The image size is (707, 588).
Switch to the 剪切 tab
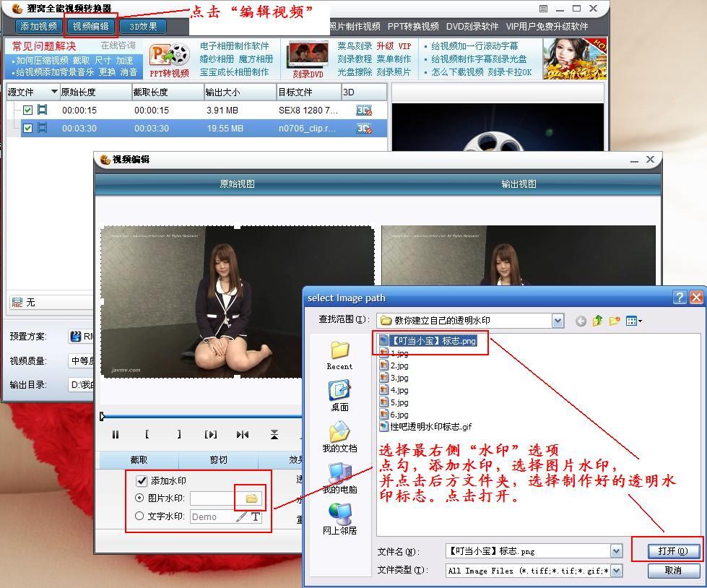(218, 459)
